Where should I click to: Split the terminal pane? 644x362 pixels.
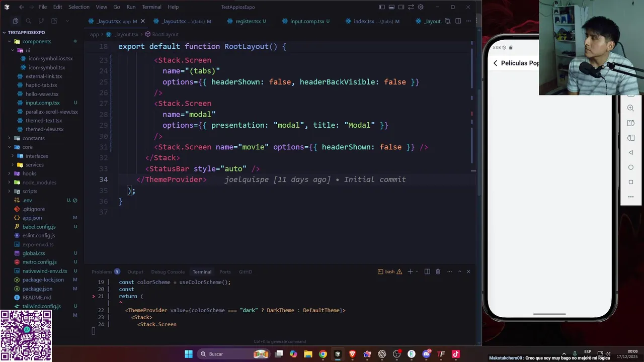click(427, 271)
